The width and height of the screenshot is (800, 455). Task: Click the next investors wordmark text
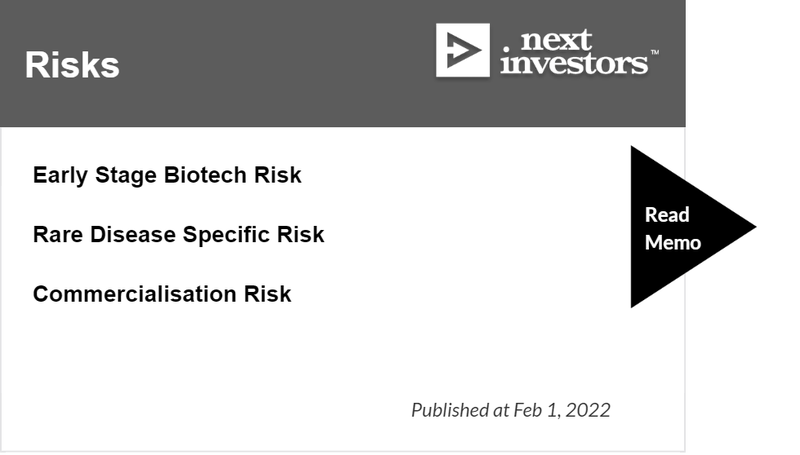(574, 53)
